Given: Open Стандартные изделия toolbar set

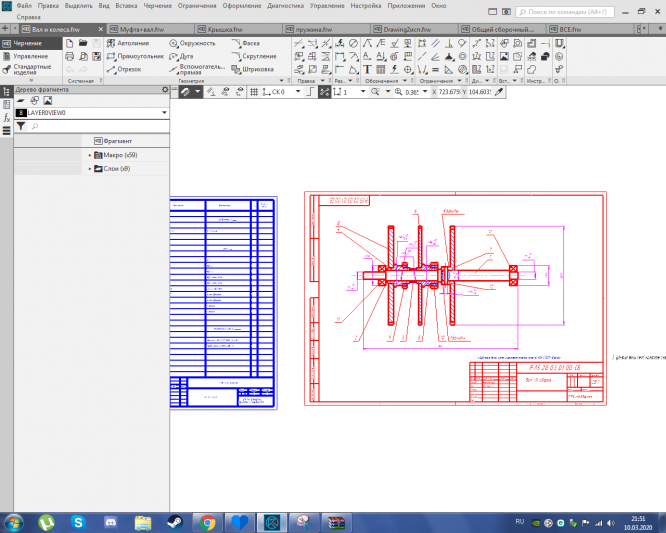Looking at the screenshot, I should point(30,70).
